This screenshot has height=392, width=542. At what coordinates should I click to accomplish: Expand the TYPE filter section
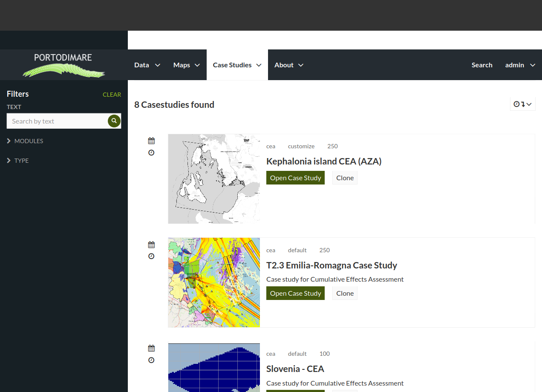18,161
